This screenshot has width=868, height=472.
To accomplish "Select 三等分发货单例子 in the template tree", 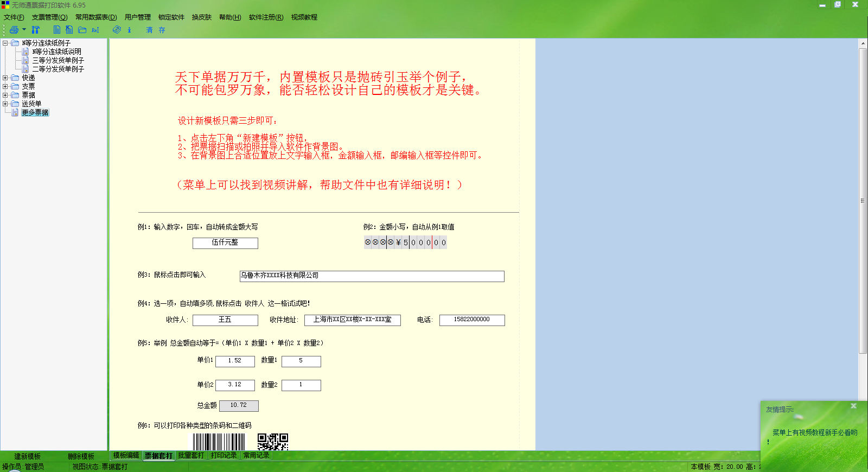I will 58,60.
